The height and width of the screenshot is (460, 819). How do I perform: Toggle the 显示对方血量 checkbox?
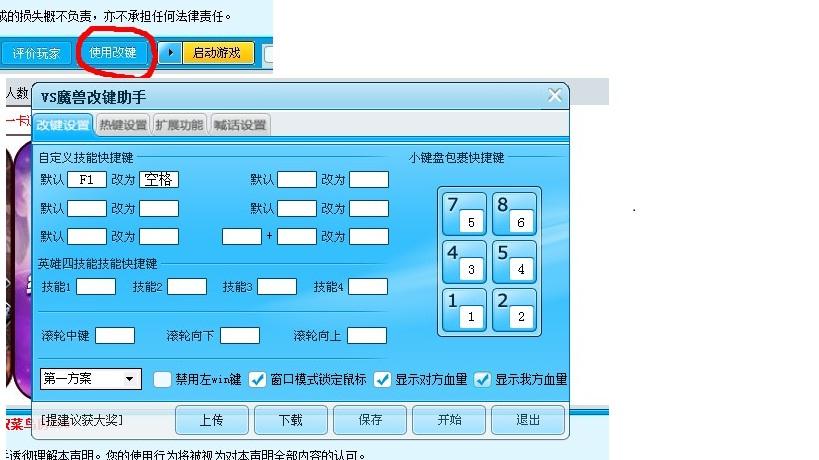point(382,380)
